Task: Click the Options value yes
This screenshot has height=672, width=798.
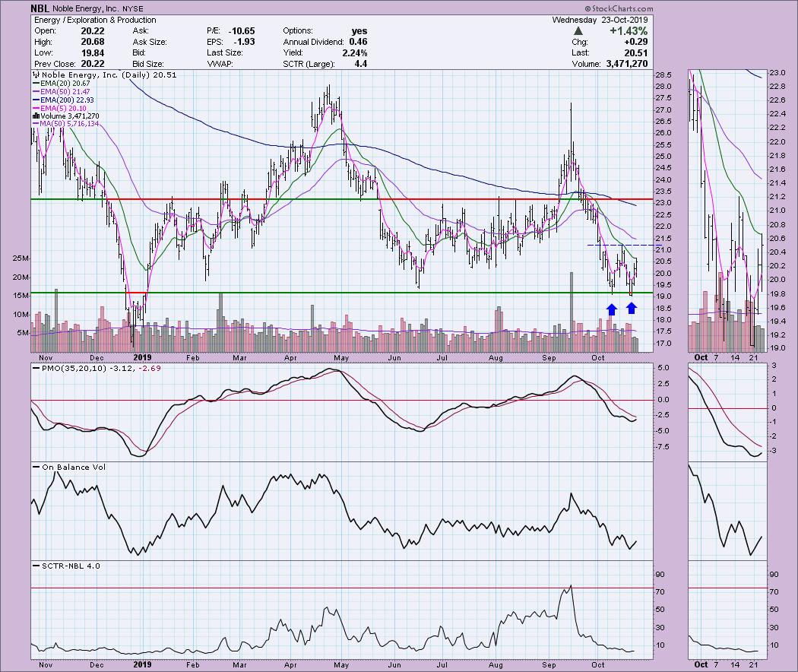Action: (359, 31)
